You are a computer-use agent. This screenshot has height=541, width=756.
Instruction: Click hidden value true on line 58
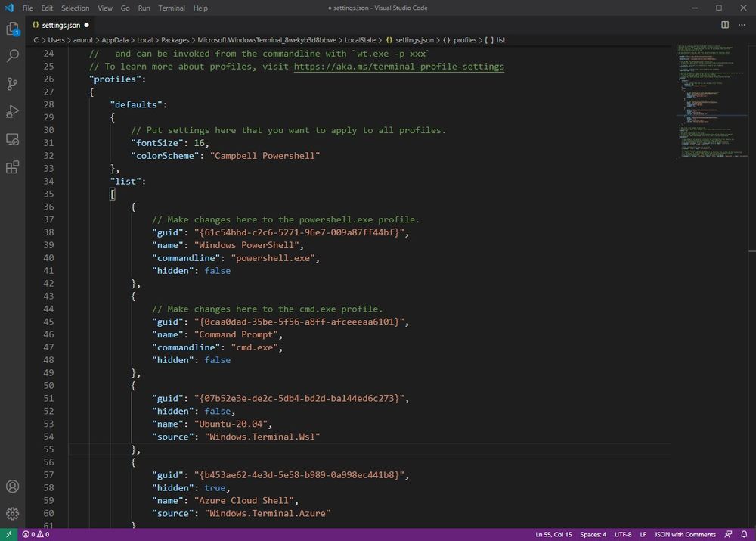[215, 488]
